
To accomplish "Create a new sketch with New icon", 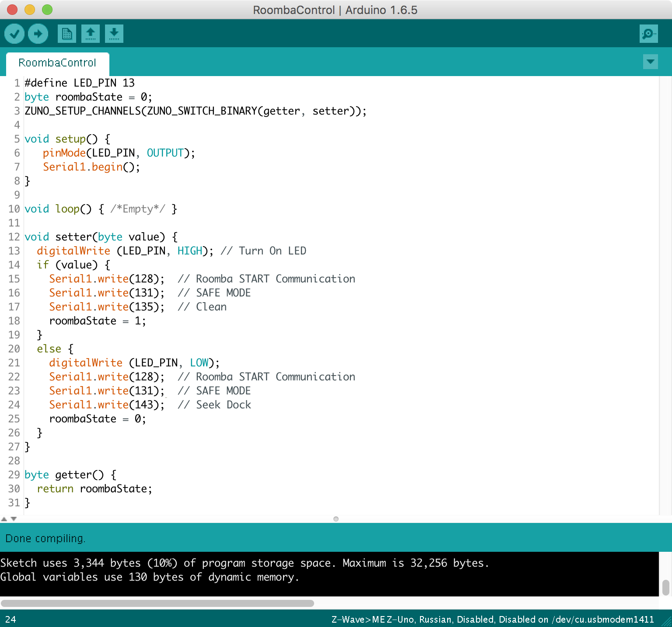I will [67, 34].
